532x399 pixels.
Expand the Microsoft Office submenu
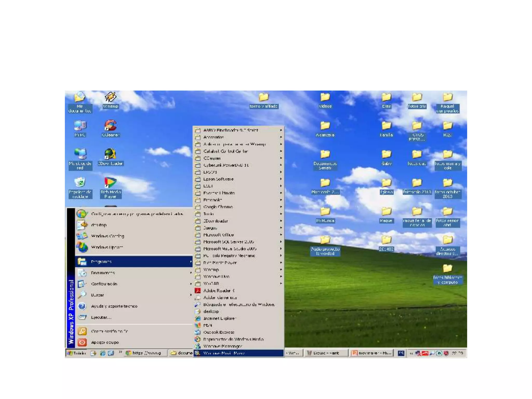pos(218,235)
